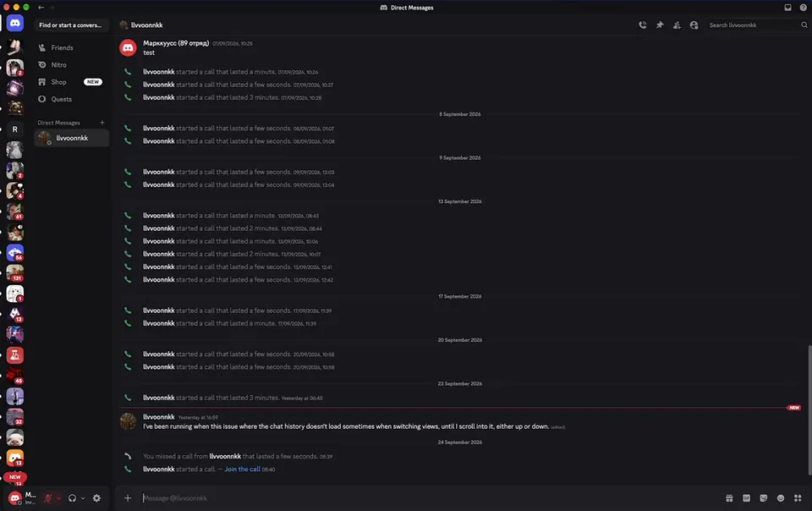The width and height of the screenshot is (812, 511).
Task: Select llvoonnkk in Direct Messages list
Action: [71, 138]
